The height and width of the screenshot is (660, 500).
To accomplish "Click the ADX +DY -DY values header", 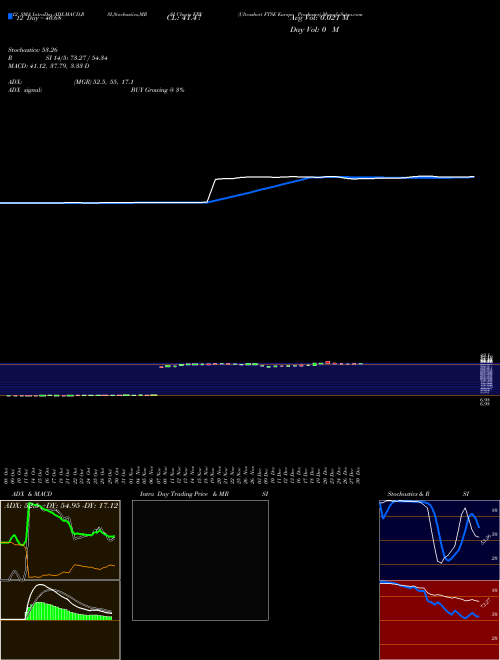I will (x=61, y=505).
